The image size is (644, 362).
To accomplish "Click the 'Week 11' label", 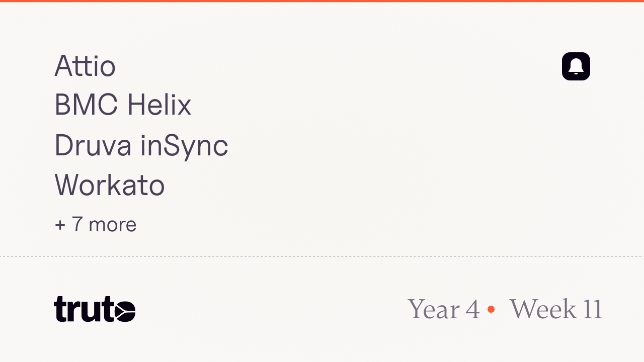I will (x=555, y=309).
